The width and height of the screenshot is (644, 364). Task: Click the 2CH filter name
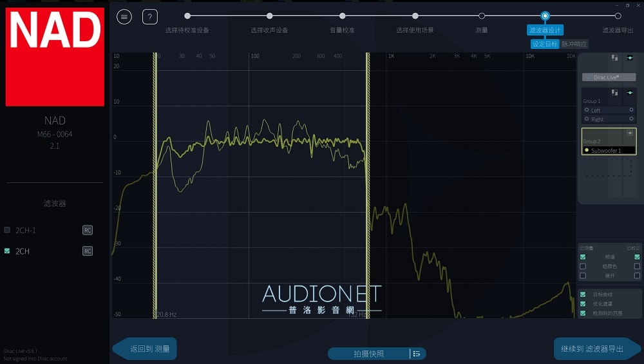click(23, 251)
